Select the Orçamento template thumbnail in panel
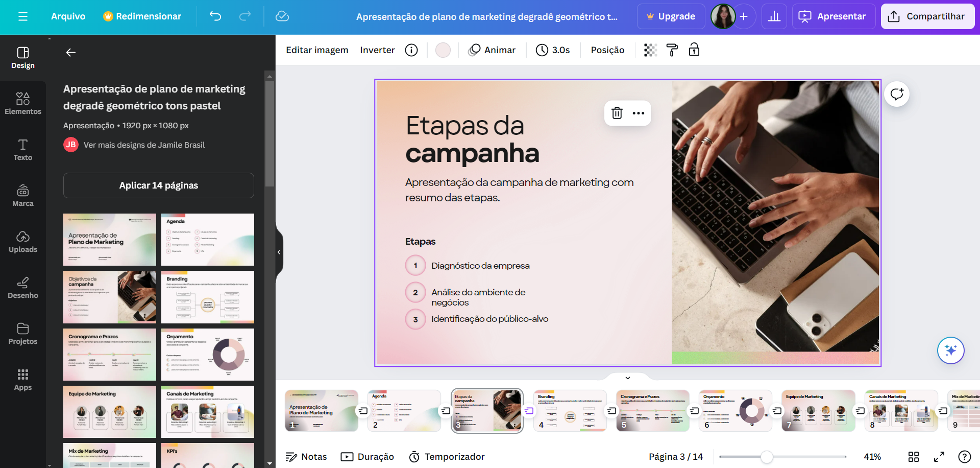 208,355
